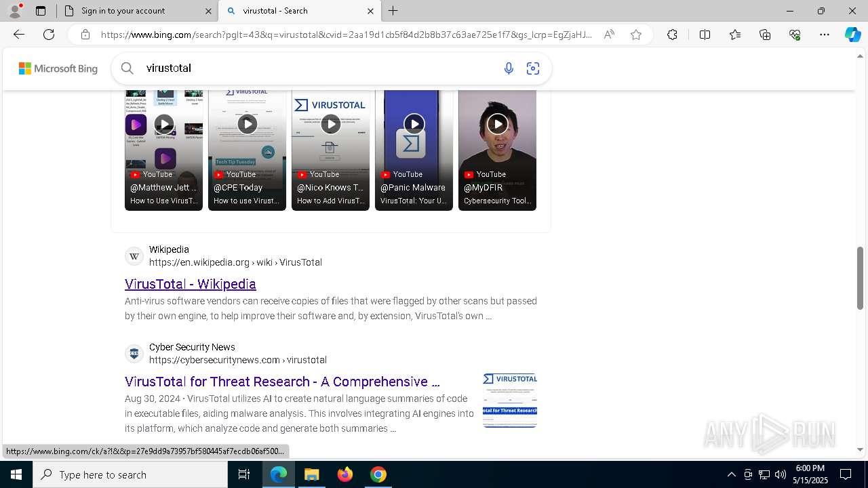Open Task View on taskbar

point(244,474)
